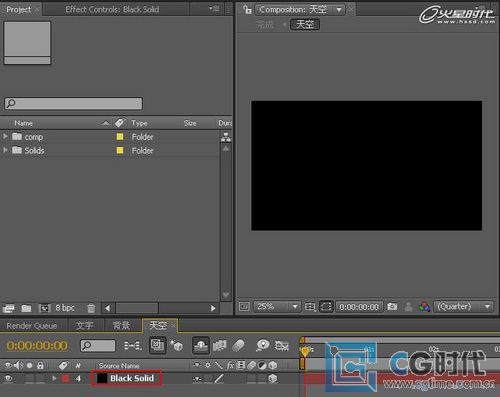Open the grid and guide options icon

click(310, 306)
